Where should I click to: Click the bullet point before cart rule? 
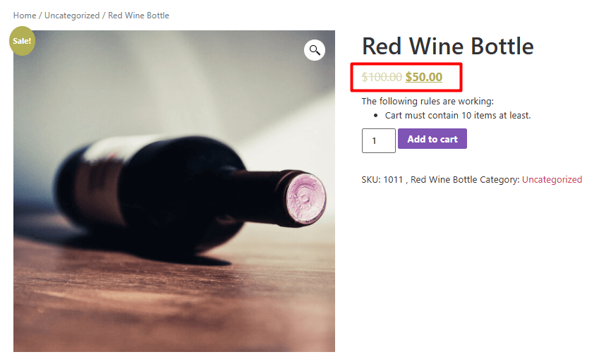coord(377,115)
